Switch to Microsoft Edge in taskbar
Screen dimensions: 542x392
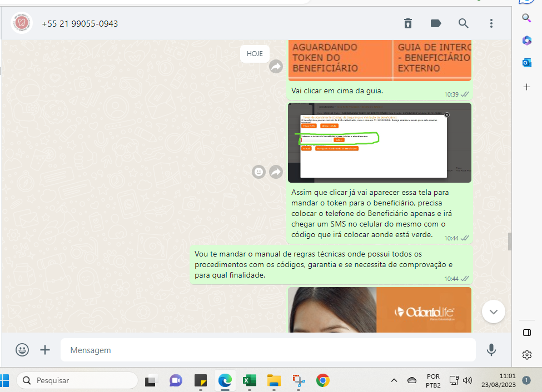pos(225,380)
